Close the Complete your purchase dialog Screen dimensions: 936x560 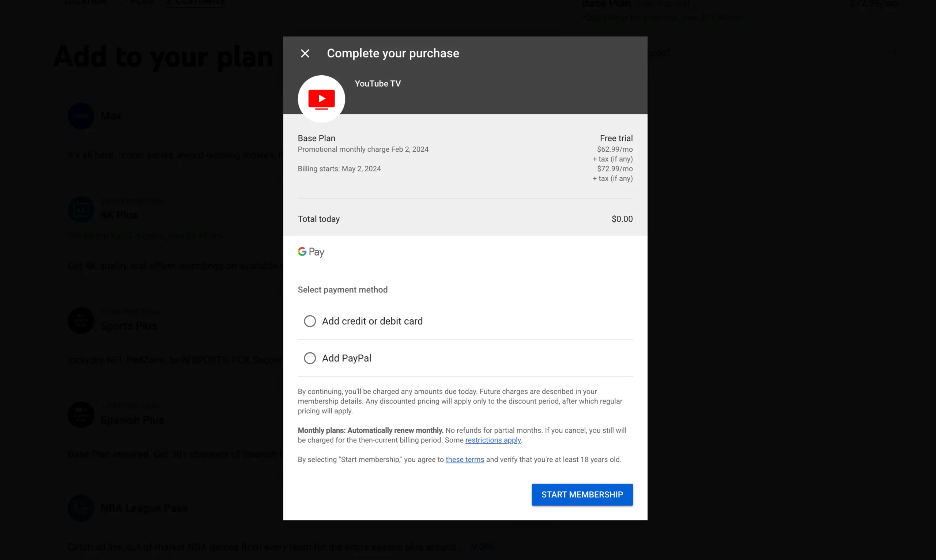(305, 53)
